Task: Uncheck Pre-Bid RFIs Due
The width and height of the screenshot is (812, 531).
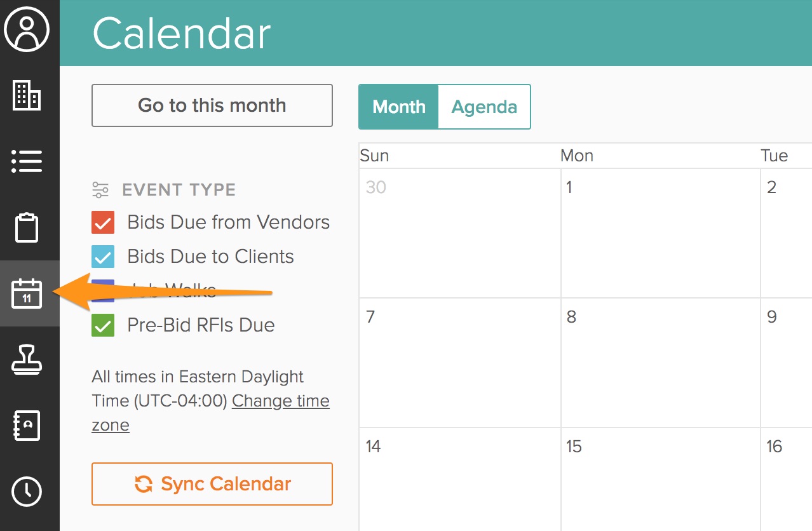Action: click(x=103, y=326)
